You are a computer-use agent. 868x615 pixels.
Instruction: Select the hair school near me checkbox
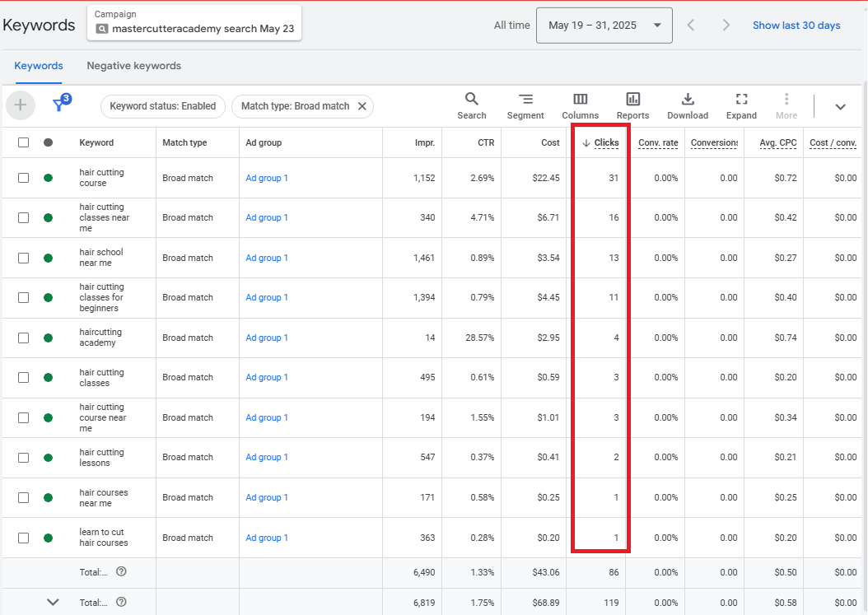(x=23, y=258)
